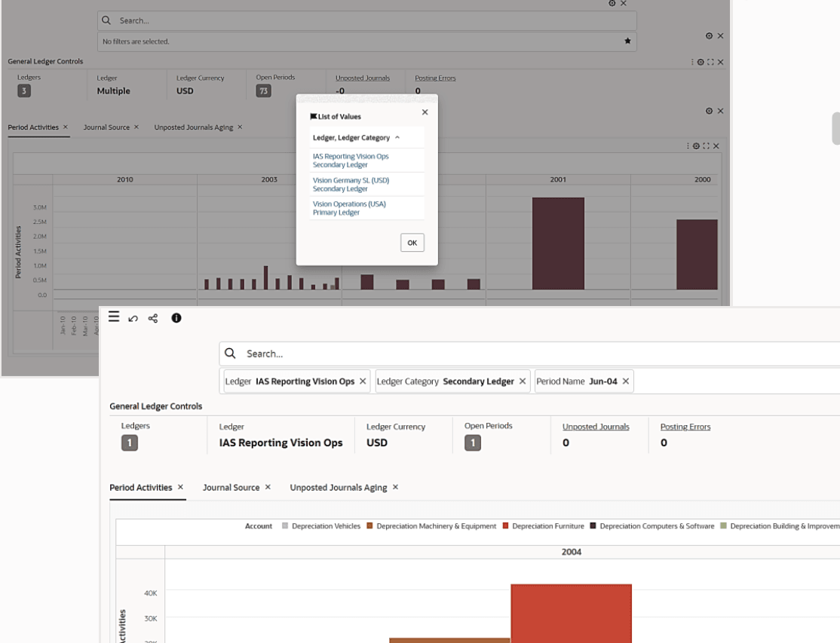The height and width of the screenshot is (643, 840).
Task: Click the star favorites icon in filter bar
Action: click(627, 41)
